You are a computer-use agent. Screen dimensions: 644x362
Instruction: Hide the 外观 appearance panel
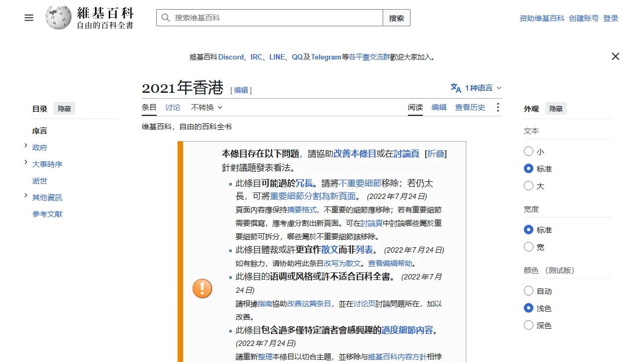[556, 109]
